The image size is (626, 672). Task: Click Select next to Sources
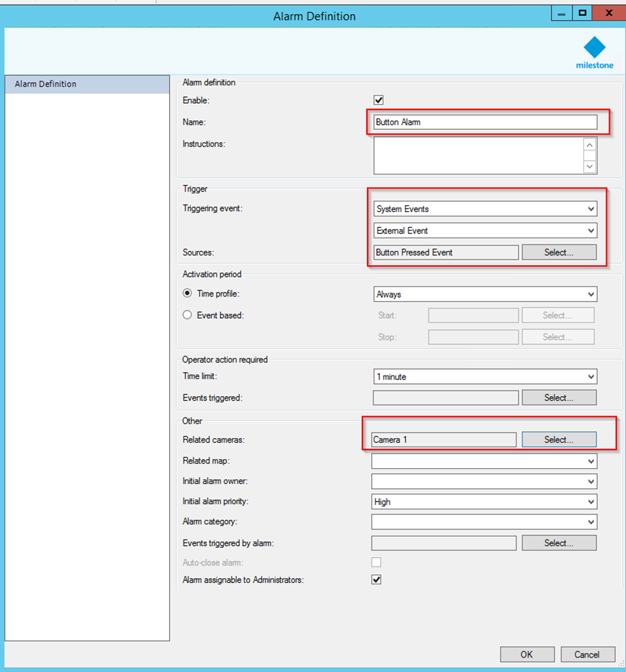click(x=559, y=252)
